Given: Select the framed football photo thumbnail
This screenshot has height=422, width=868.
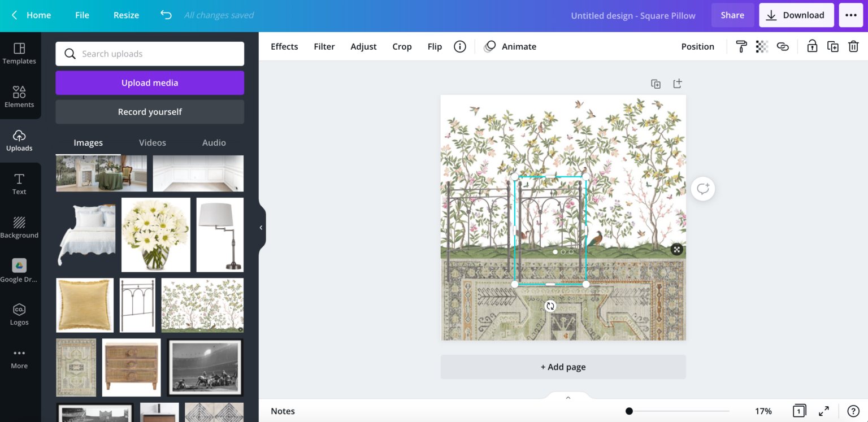Looking at the screenshot, I should click(206, 368).
